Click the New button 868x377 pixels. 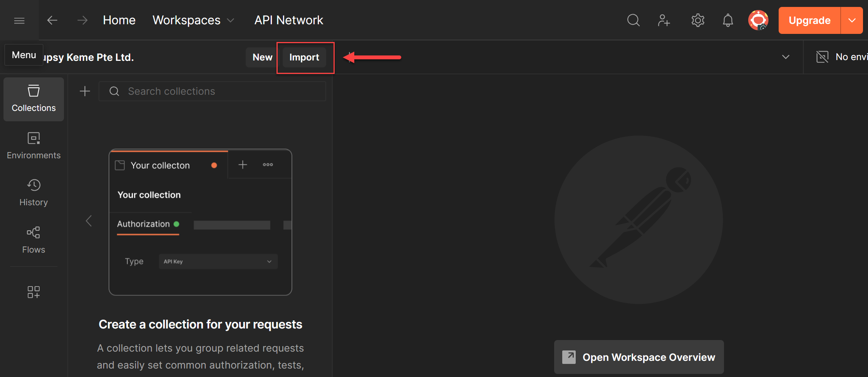click(x=262, y=57)
